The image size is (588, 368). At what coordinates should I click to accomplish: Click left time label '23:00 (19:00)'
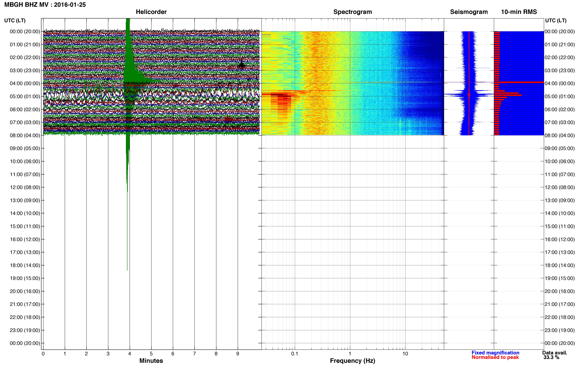[25, 330]
